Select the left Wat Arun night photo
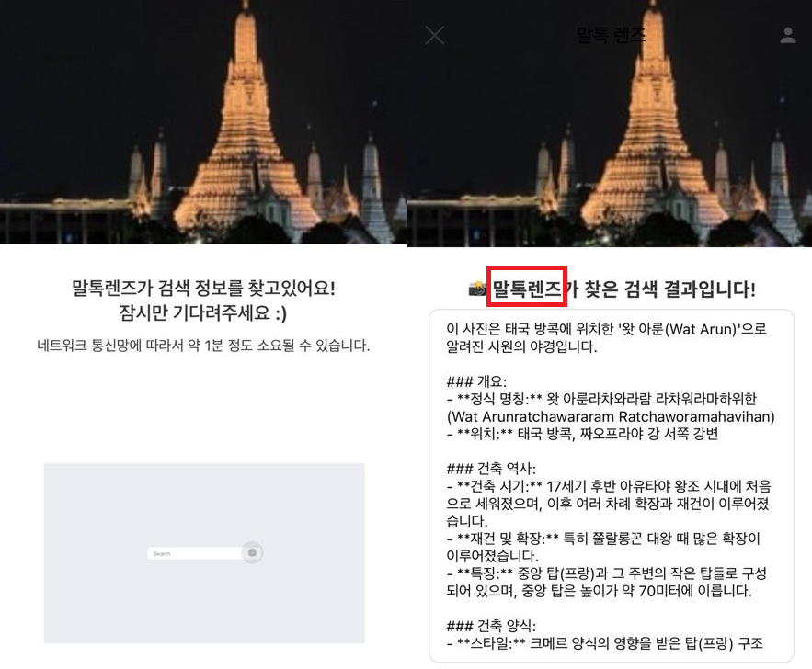 pyautogui.click(x=203, y=122)
